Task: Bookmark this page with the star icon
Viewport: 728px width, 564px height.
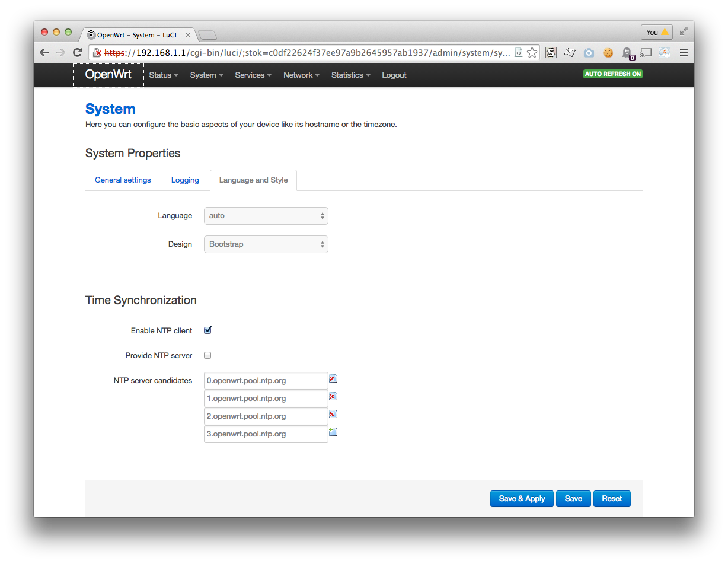Action: coord(532,53)
